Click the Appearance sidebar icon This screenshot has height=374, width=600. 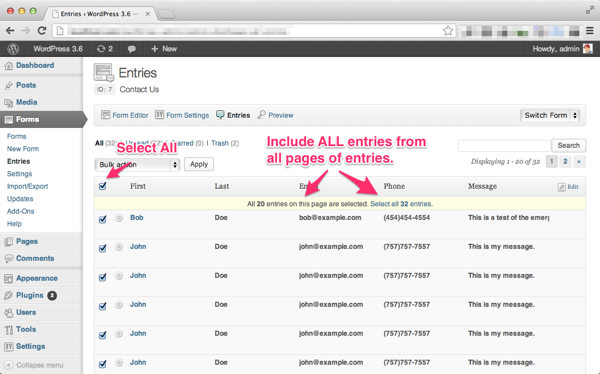click(x=8, y=278)
